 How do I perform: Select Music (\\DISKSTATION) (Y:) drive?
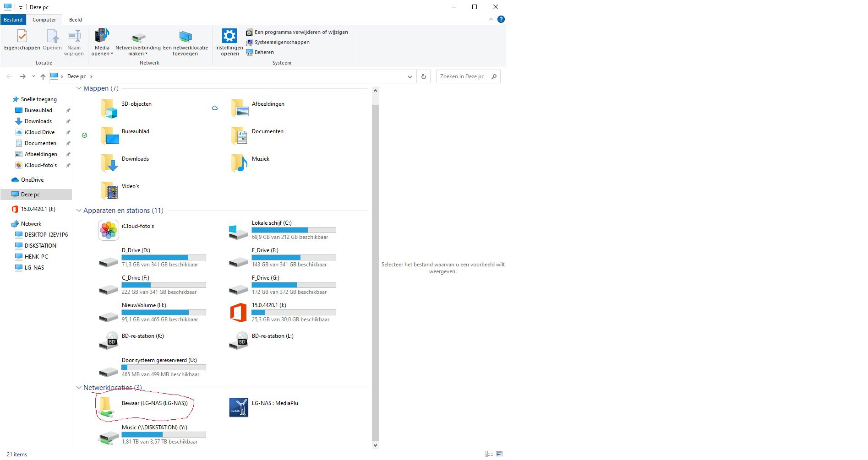pyautogui.click(x=153, y=435)
